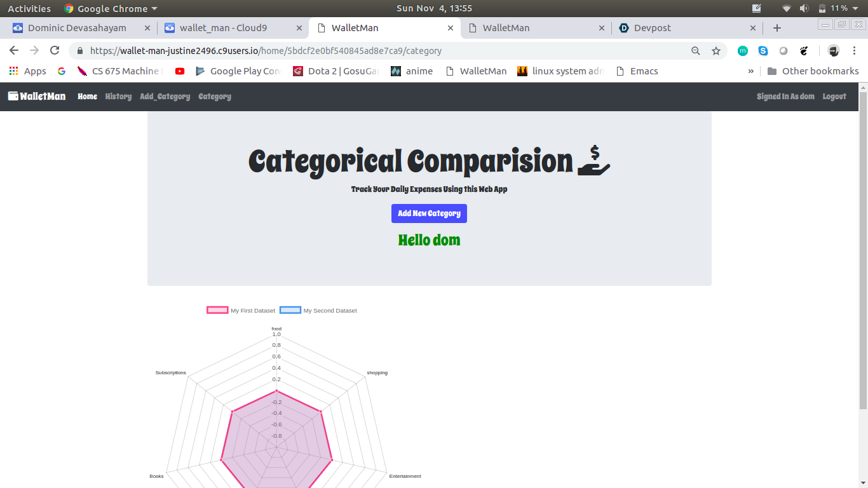
Task: Click the address bar URL
Action: [x=266, y=51]
